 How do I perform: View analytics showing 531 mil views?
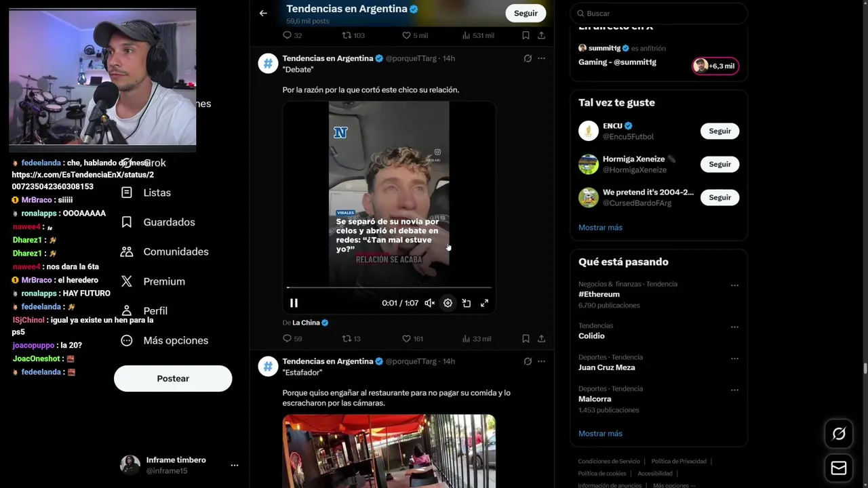point(477,35)
